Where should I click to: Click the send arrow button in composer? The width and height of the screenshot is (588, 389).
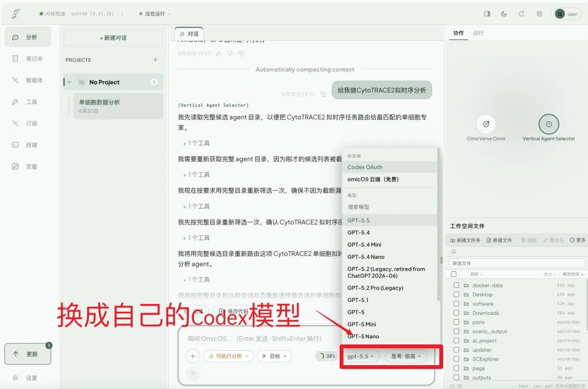(x=193, y=373)
